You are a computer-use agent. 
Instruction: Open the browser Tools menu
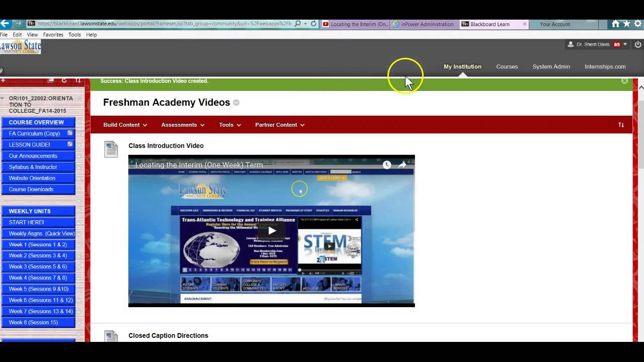74,35
